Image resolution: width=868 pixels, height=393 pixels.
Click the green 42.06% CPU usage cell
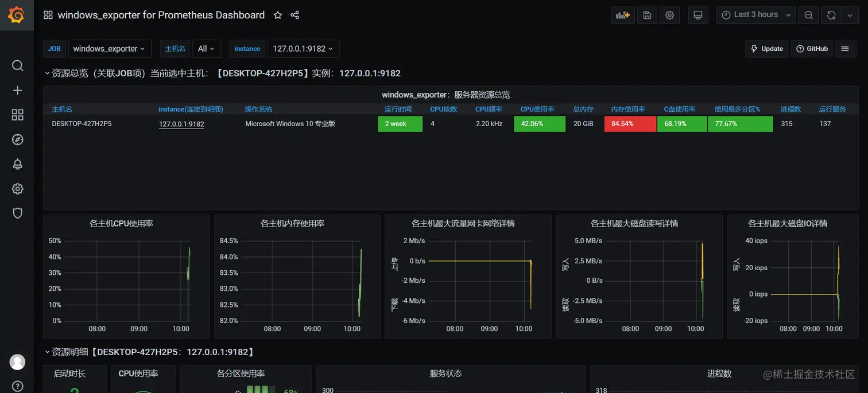540,124
